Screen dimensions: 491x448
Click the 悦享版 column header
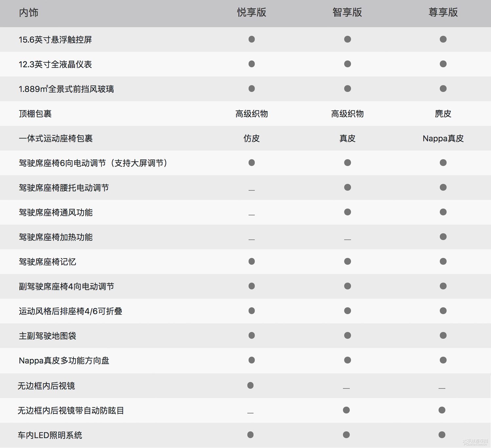(x=251, y=12)
